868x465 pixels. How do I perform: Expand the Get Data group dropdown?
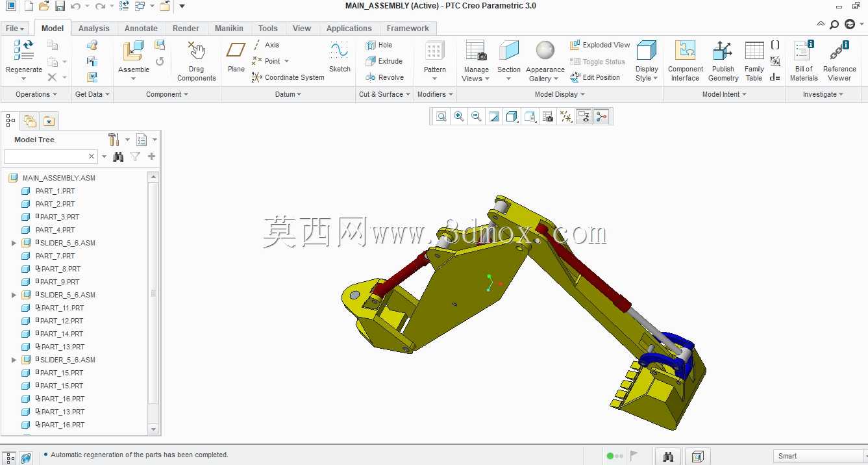pos(92,94)
